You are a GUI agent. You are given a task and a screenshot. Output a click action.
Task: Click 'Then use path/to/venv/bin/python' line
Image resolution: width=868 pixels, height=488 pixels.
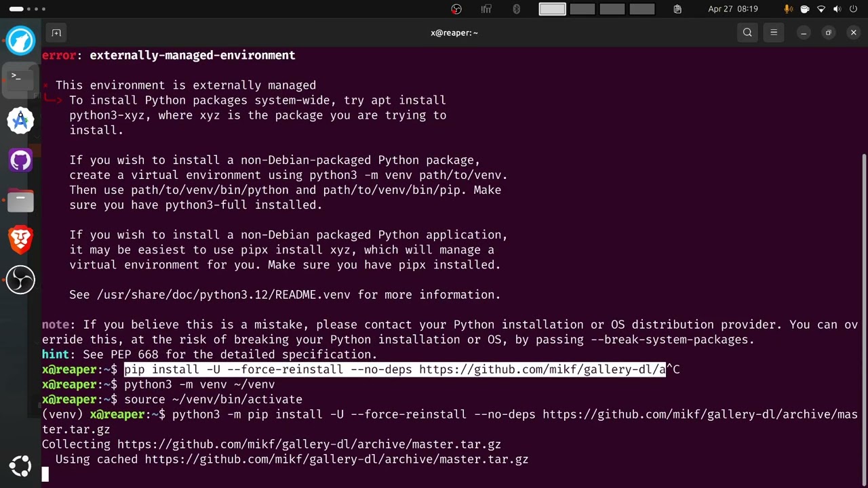click(x=285, y=190)
